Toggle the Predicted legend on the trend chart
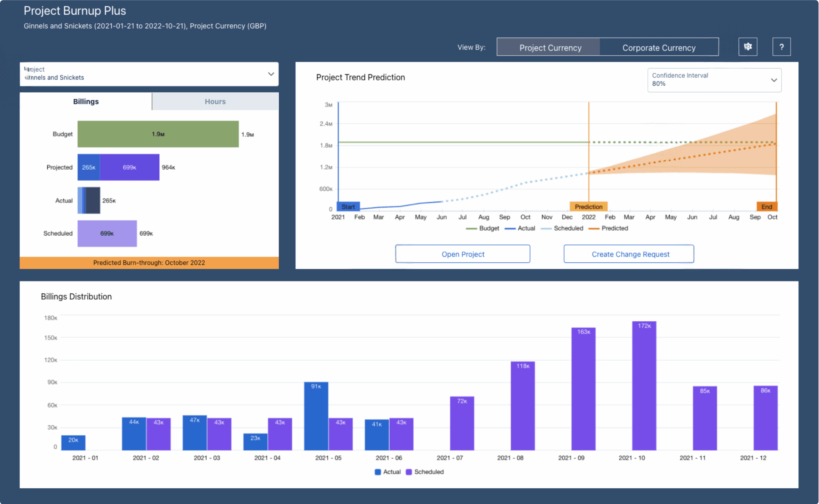Viewport: 819px width, 504px height. 608,228
